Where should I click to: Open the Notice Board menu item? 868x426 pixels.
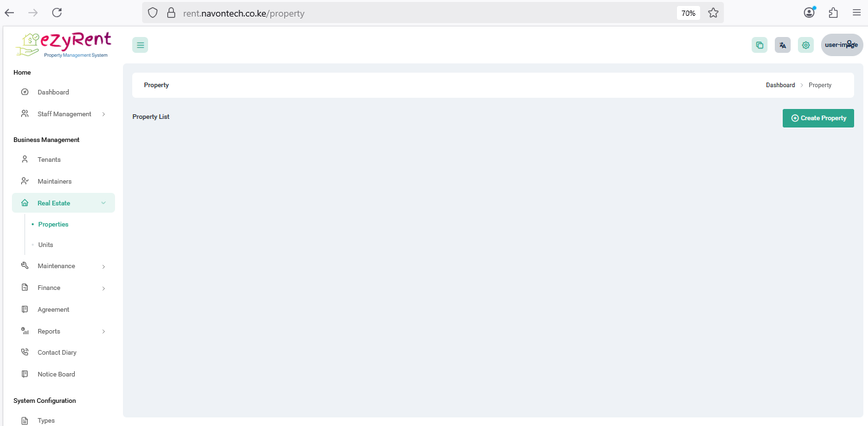click(56, 374)
